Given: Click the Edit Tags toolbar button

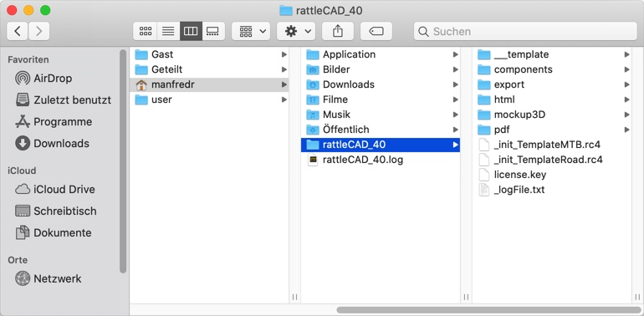Looking at the screenshot, I should [376, 31].
